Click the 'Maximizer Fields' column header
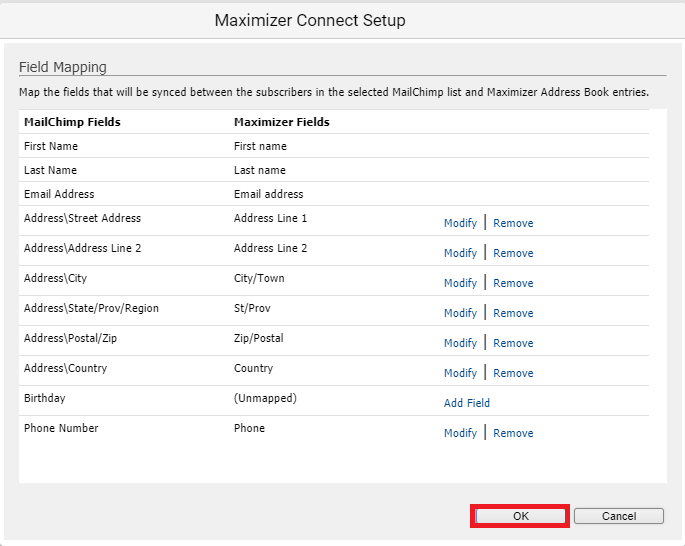The width and height of the screenshot is (685, 546). coord(282,122)
